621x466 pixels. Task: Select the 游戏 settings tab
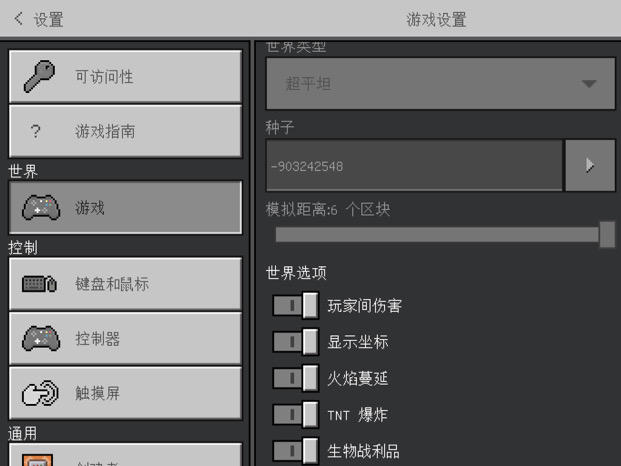coord(125,207)
